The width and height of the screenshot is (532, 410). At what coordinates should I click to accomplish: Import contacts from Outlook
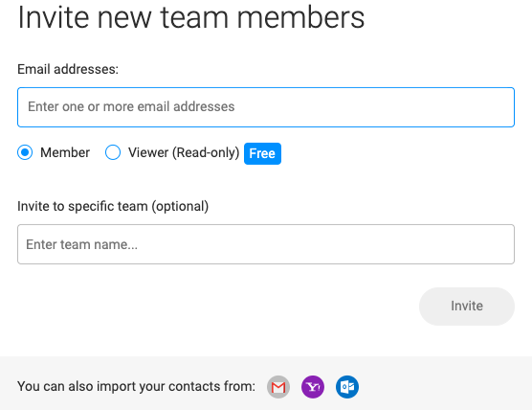pos(347,387)
